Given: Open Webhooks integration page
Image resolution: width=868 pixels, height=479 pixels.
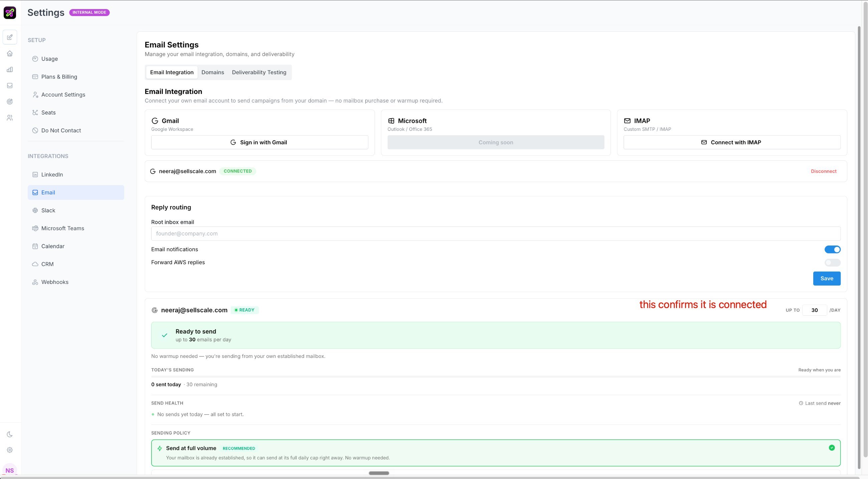Looking at the screenshot, I should pos(76,282).
